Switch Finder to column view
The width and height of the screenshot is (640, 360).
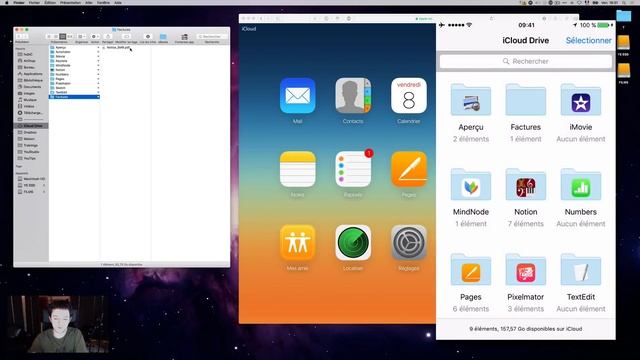coord(62,36)
